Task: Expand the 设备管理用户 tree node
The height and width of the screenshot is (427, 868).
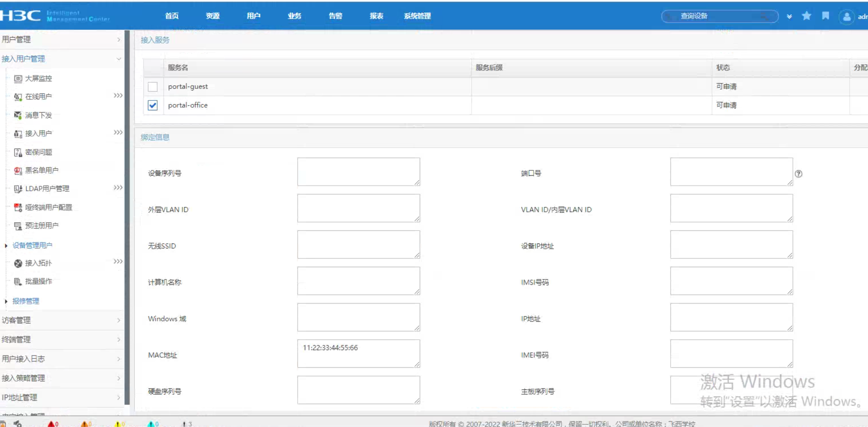Action: point(6,245)
